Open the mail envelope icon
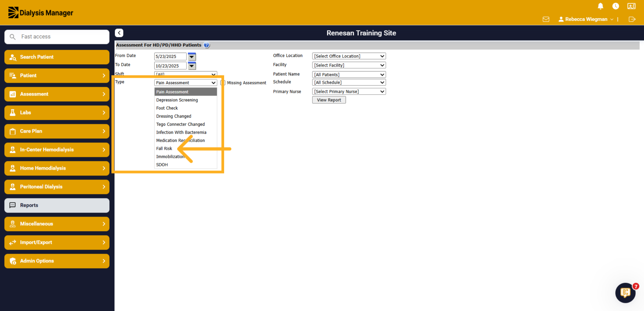This screenshot has height=311, width=644. (x=546, y=19)
